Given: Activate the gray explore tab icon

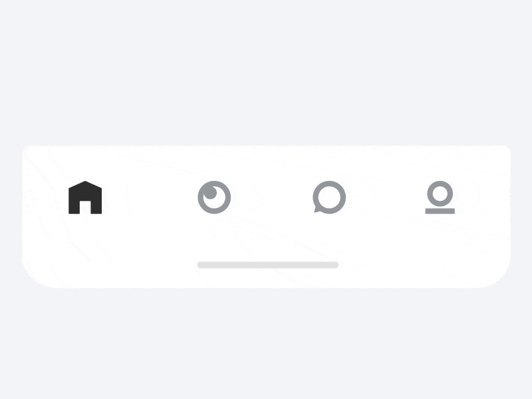Looking at the screenshot, I should pos(214,198).
